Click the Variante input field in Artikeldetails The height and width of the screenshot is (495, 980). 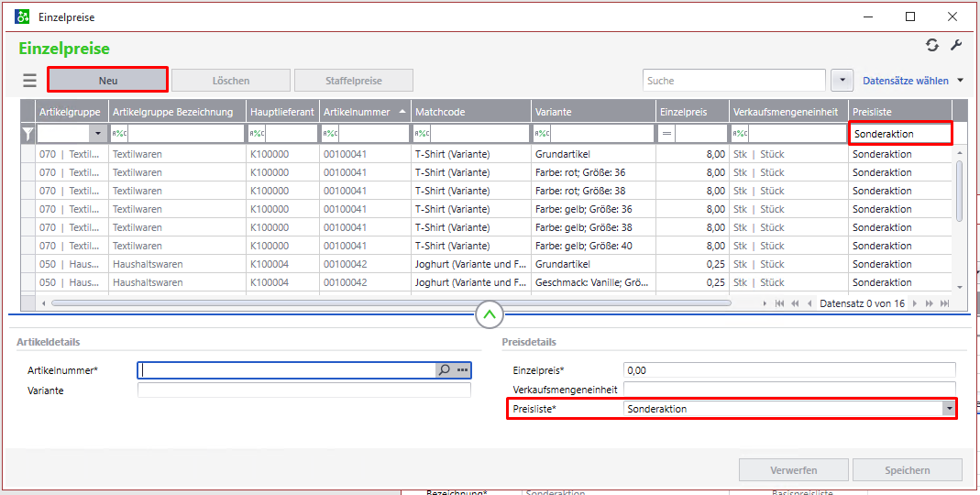click(303, 390)
